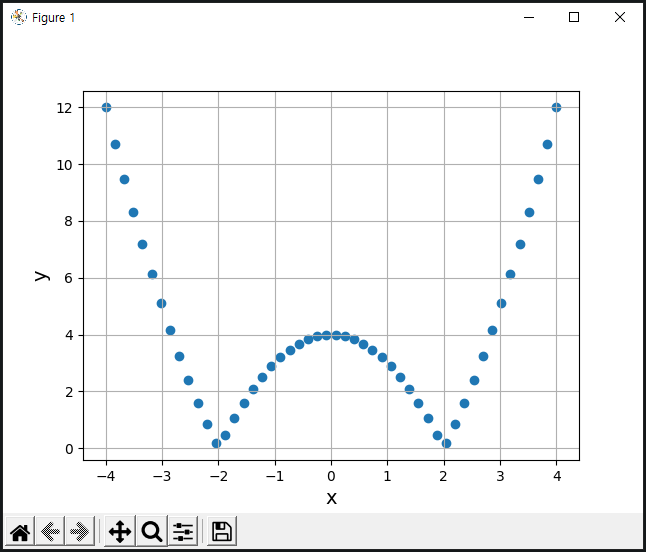Click the x tick label −3
646x552 pixels.
coord(162,476)
